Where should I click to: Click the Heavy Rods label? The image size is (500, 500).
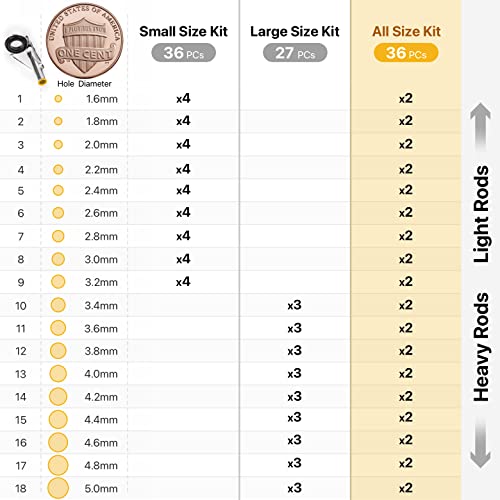click(481, 347)
